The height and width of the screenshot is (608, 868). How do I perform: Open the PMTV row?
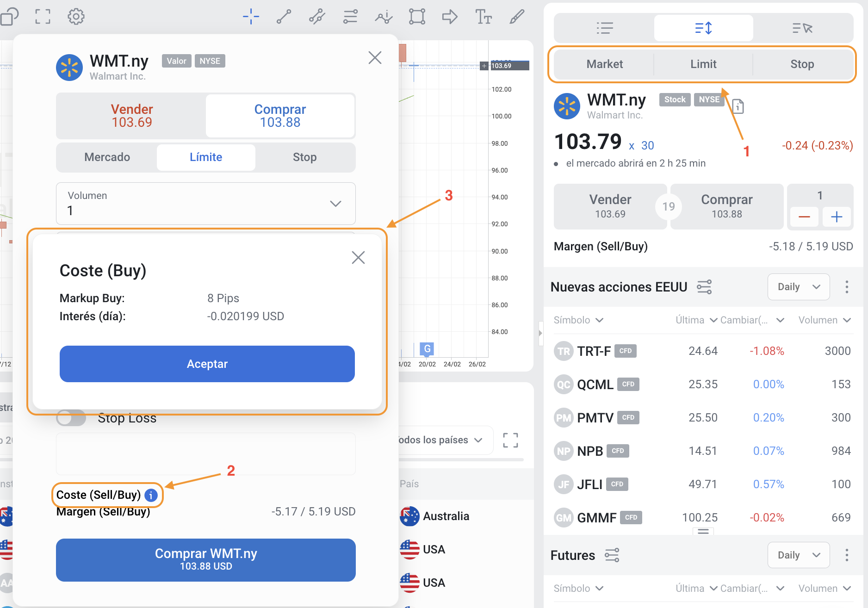pos(702,418)
